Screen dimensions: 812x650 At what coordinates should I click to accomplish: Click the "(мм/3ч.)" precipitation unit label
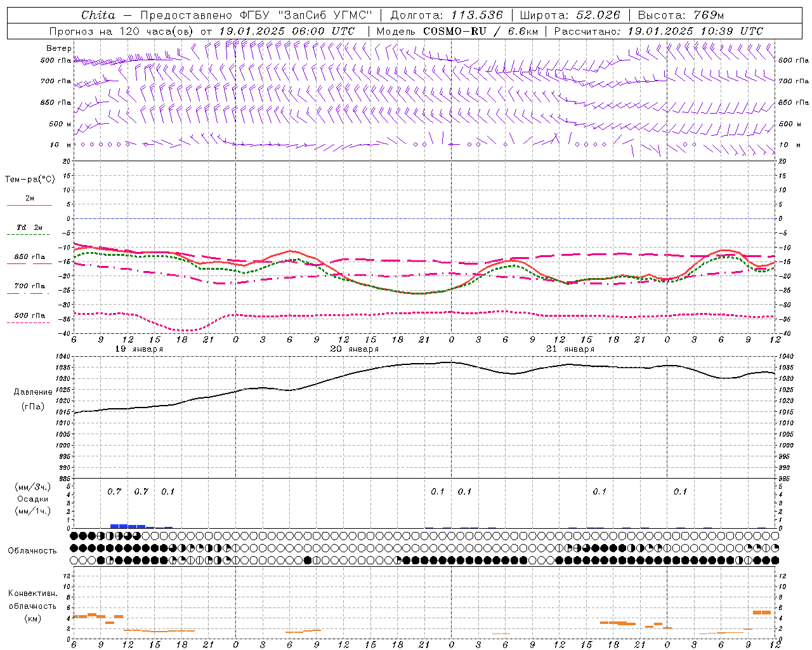click(33, 487)
